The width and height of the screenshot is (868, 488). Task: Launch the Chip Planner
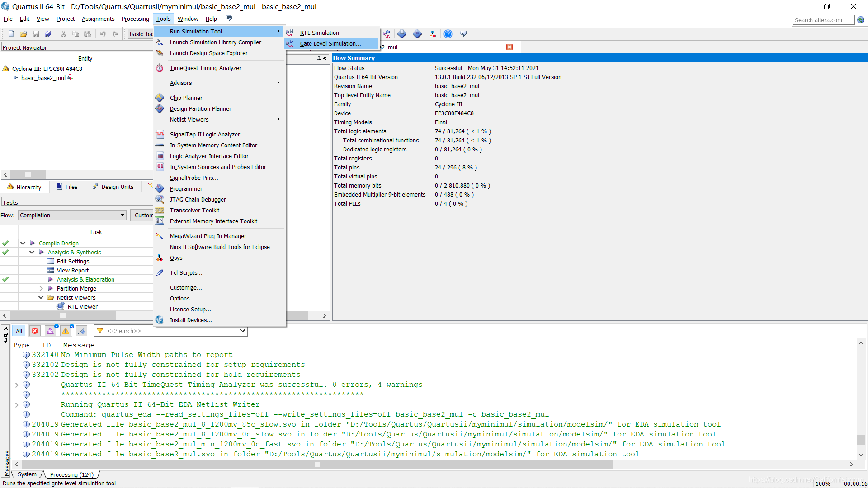(x=186, y=98)
